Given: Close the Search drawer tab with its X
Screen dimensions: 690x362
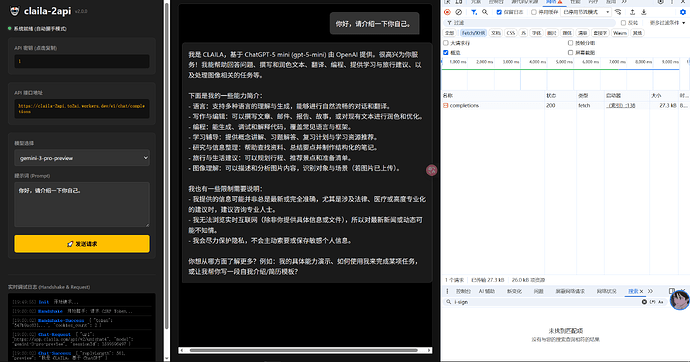Looking at the screenshot, I should (x=641, y=291).
